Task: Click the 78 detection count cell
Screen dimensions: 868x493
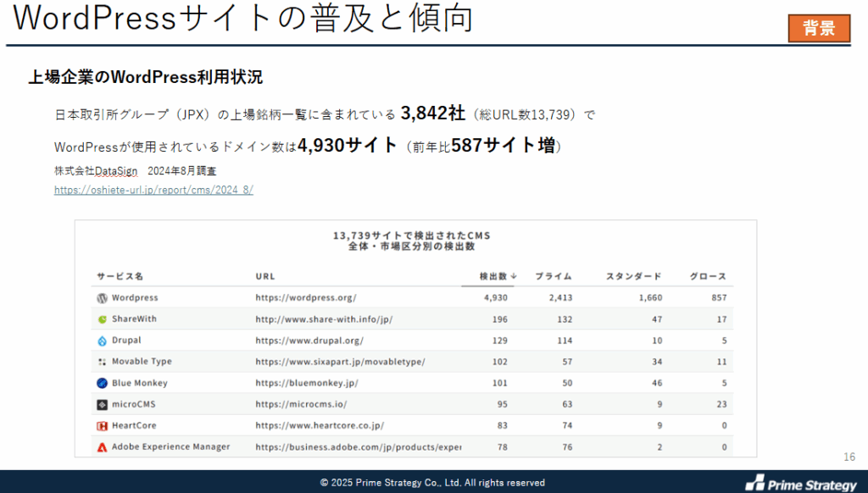Action: point(502,447)
